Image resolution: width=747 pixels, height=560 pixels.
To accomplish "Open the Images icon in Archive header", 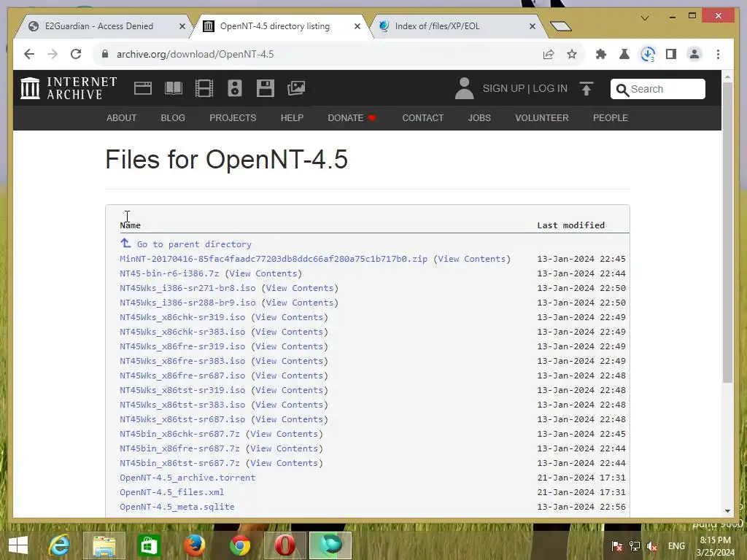I will point(296,88).
